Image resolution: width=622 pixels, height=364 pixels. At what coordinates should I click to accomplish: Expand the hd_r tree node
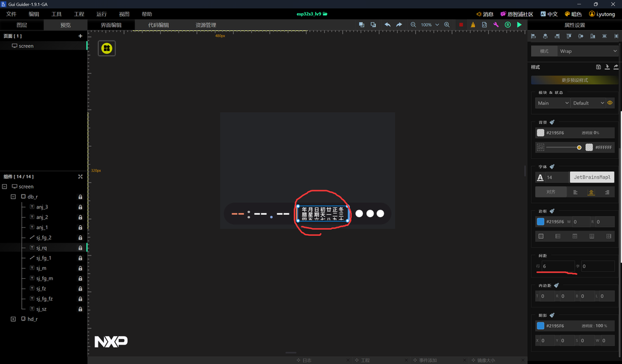pyautogui.click(x=13, y=319)
